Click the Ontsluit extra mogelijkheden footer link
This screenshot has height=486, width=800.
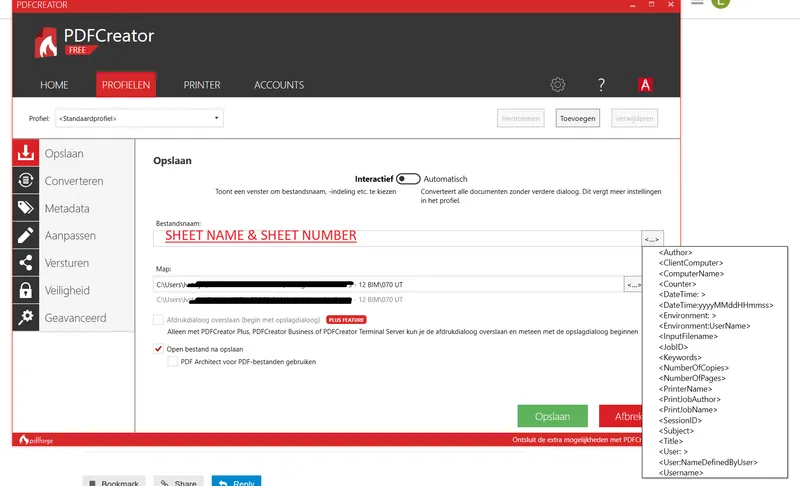pos(577,440)
